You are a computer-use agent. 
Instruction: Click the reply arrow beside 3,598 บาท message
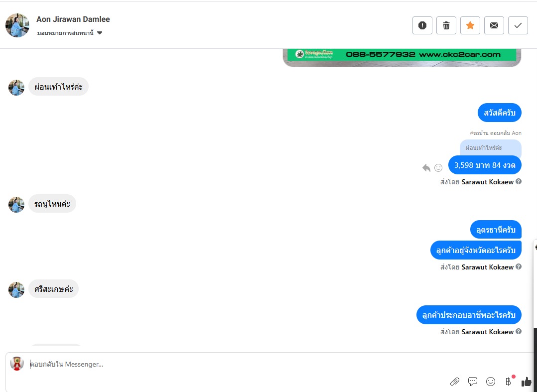tap(426, 168)
